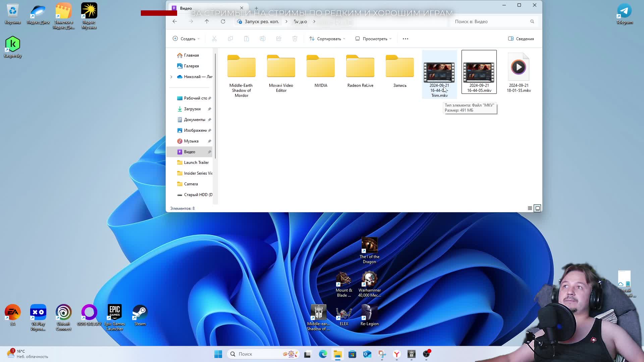Expand the Николай OneDrive tree node

coord(171,77)
